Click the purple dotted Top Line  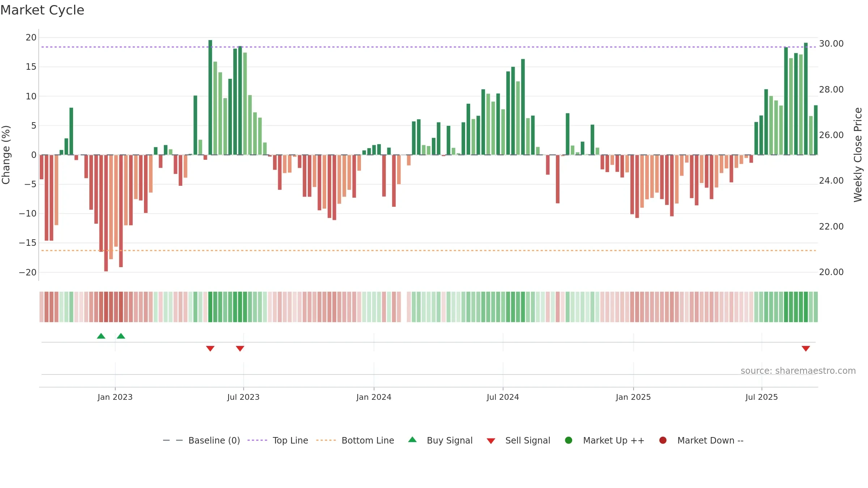[429, 47]
